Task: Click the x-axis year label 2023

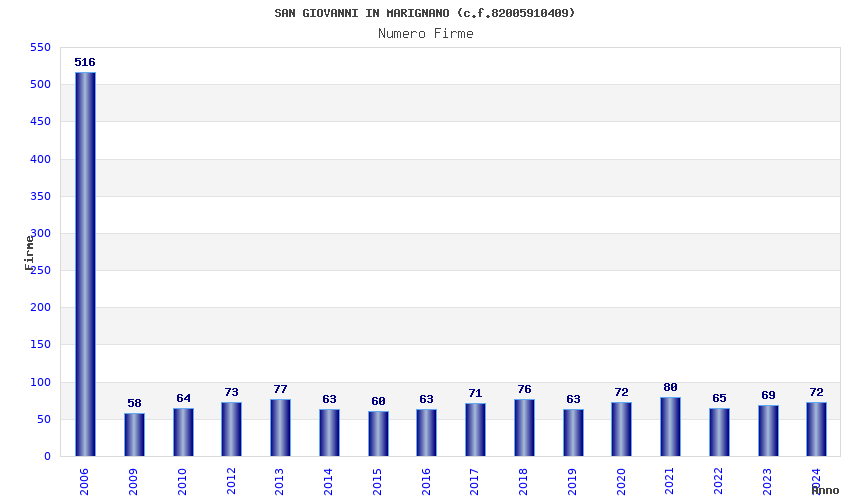Action: pyautogui.click(x=767, y=482)
